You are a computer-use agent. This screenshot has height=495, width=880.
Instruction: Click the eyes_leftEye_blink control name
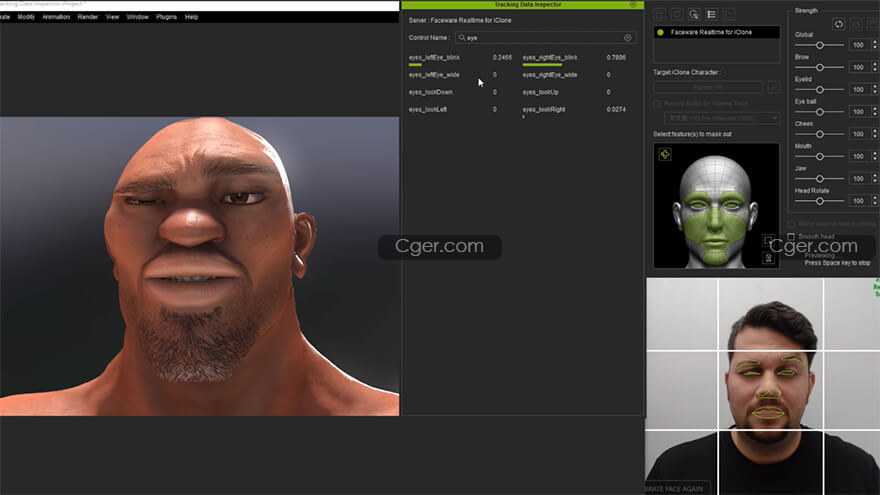point(434,57)
